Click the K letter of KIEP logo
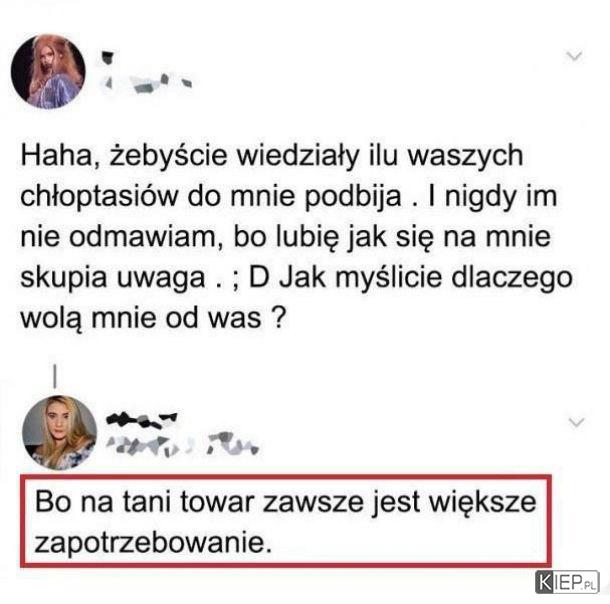This screenshot has width=610, height=604. pyautogui.click(x=544, y=582)
